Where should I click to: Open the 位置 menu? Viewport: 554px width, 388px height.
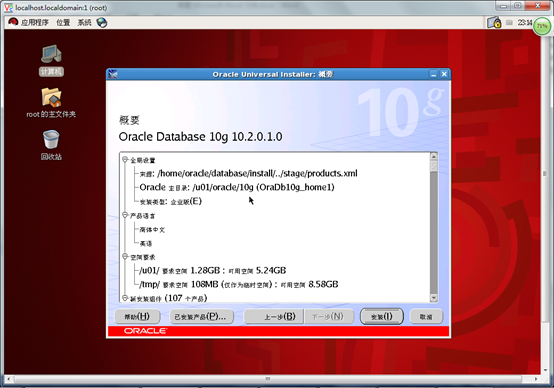[63, 23]
